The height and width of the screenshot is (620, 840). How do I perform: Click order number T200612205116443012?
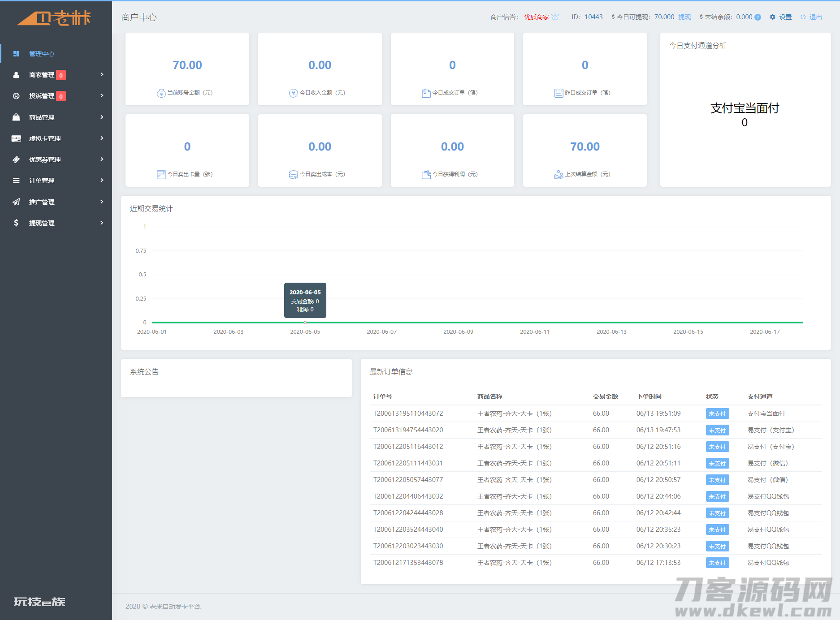coord(408,447)
